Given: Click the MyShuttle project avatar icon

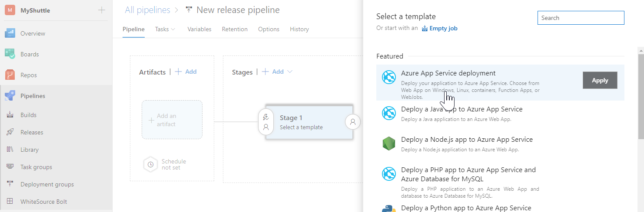Looking at the screenshot, I should pyautogui.click(x=10, y=10).
